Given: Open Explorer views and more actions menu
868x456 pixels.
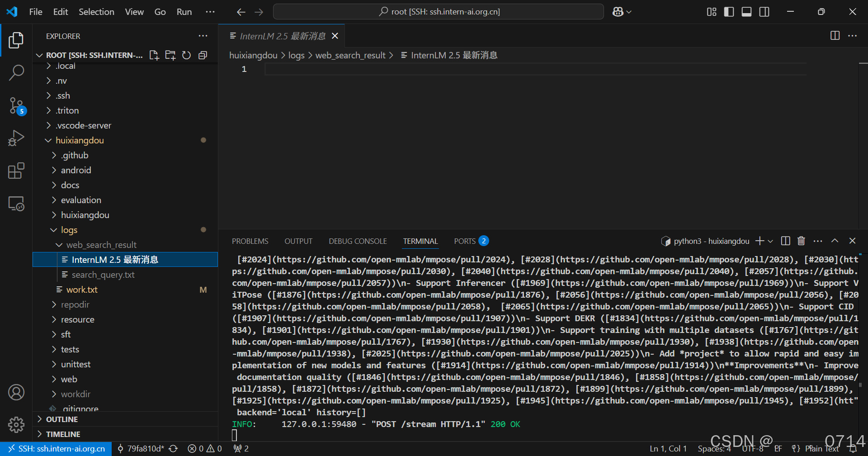Looking at the screenshot, I should (203, 36).
